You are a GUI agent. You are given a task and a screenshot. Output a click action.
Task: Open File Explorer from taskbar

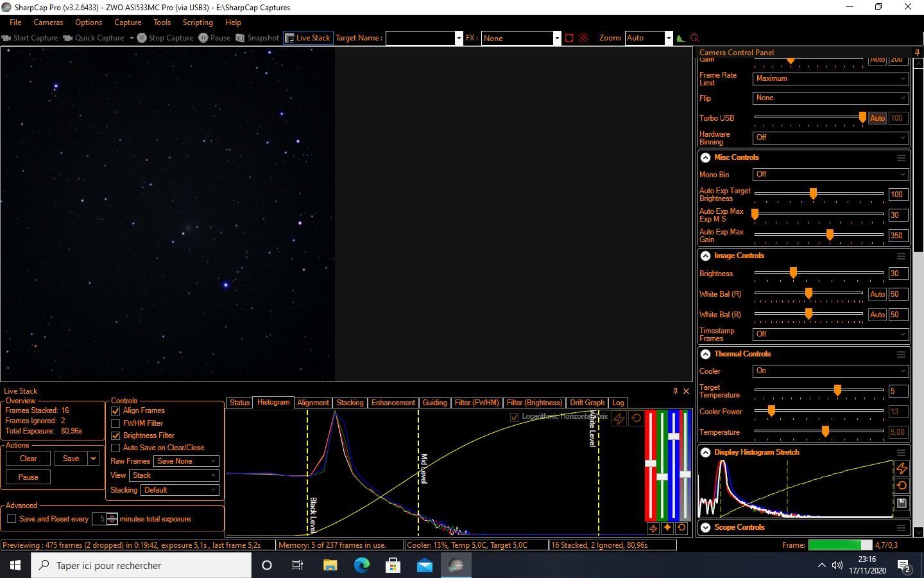330,565
